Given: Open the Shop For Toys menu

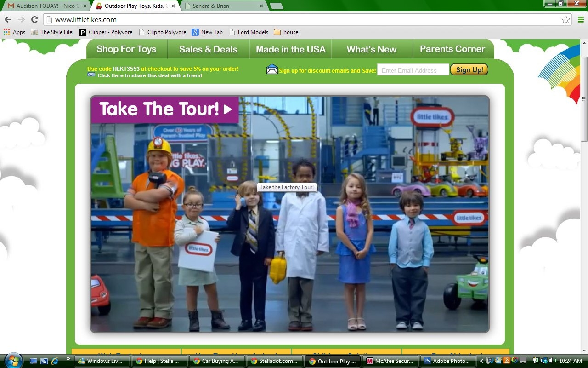Looking at the screenshot, I should 126,49.
